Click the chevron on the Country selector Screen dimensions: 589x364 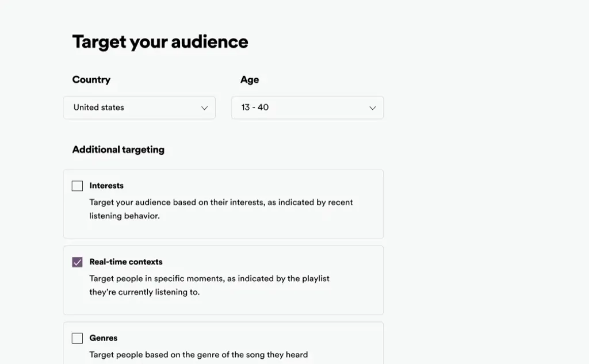point(204,108)
